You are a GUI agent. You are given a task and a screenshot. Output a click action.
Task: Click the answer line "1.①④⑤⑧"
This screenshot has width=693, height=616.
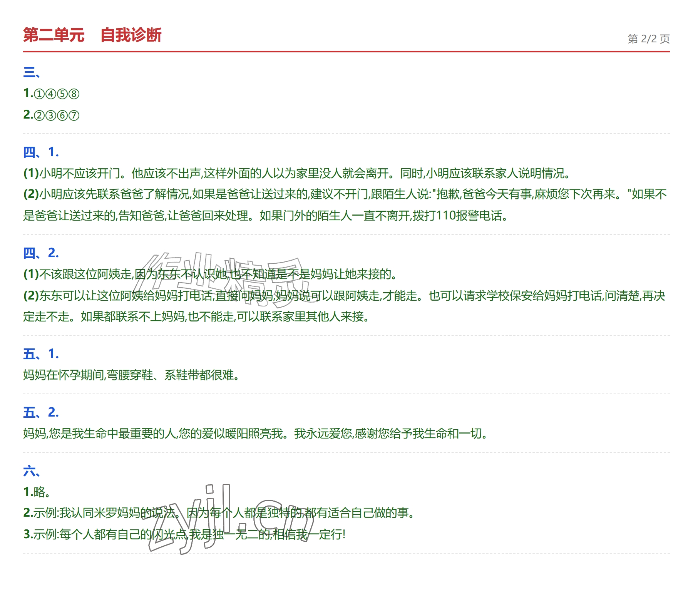[51, 94]
